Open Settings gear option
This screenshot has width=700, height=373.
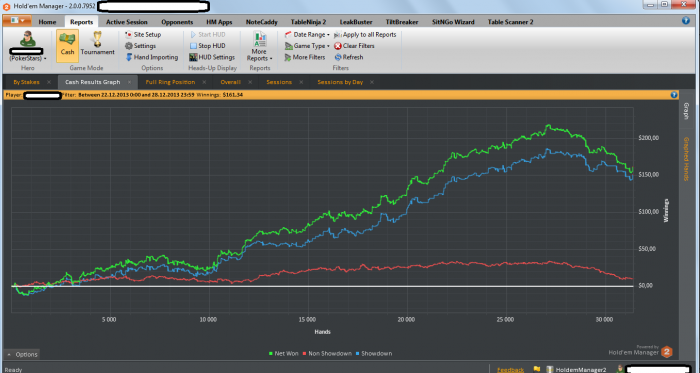[141, 46]
